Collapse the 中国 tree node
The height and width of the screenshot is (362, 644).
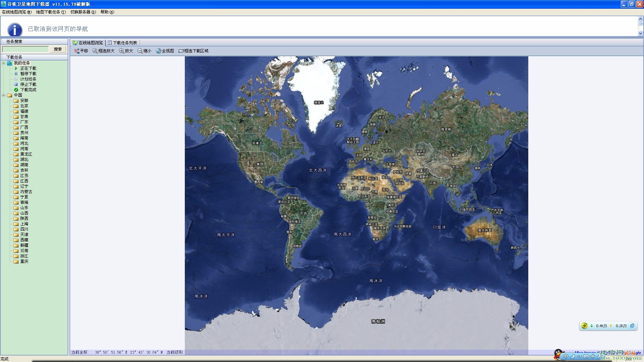pyautogui.click(x=4, y=95)
